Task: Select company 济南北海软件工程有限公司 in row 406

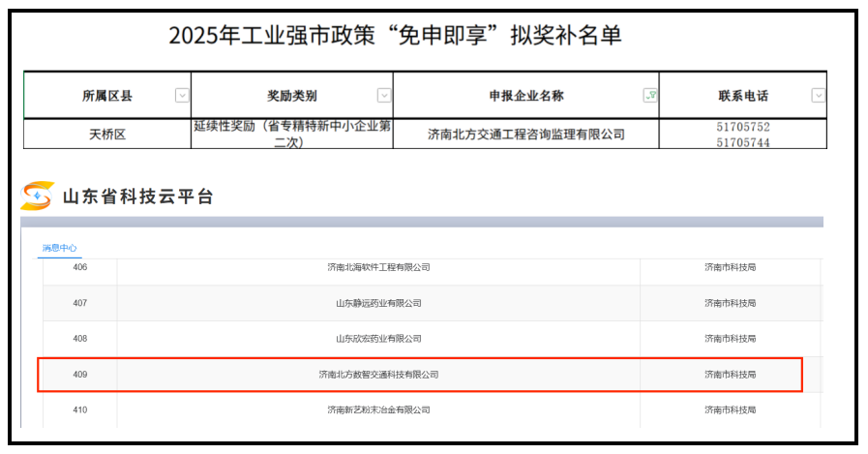Action: 378,267
